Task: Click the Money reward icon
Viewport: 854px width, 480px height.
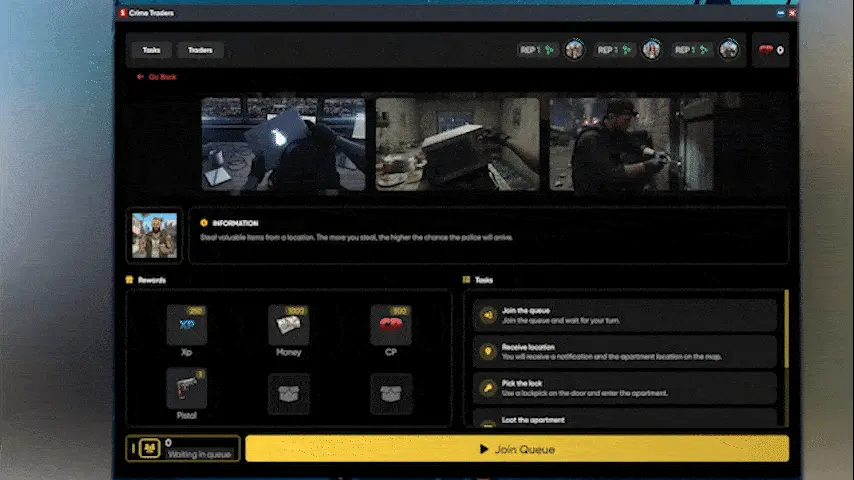Action: [288, 326]
